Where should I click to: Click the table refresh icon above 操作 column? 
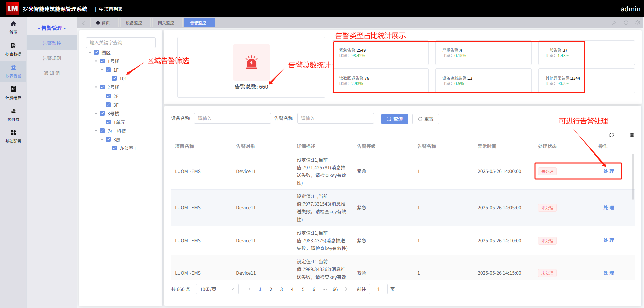point(612,135)
